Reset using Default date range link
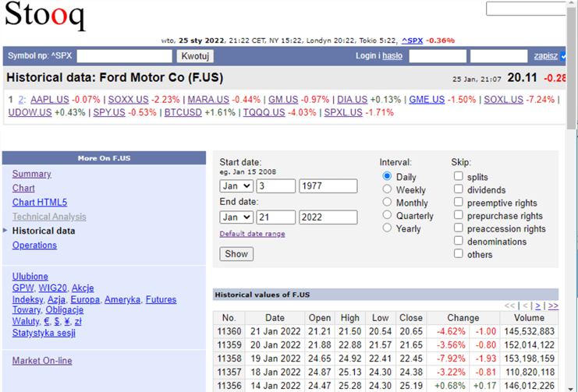The height and width of the screenshot is (392, 578). click(x=252, y=234)
